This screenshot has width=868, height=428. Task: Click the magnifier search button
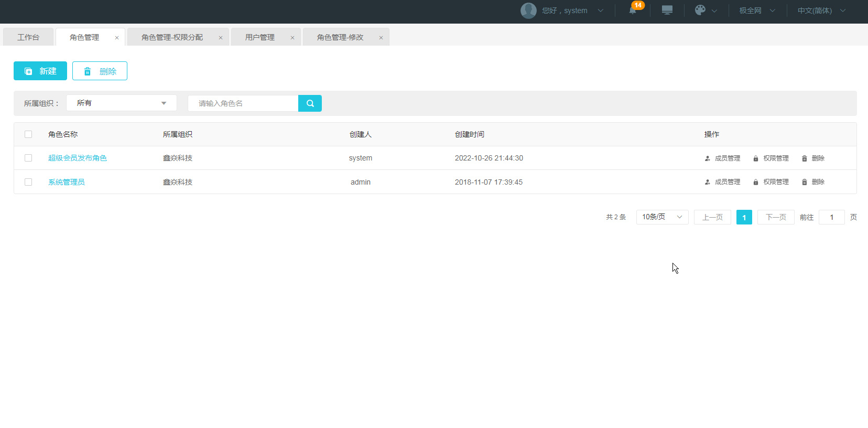[310, 103]
